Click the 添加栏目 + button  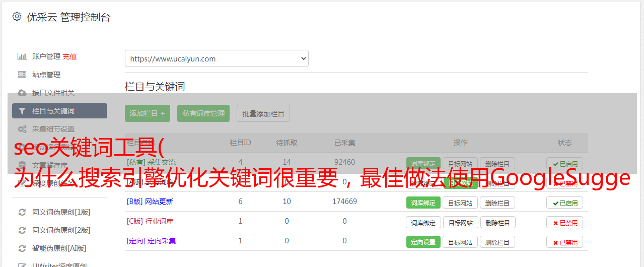point(148,113)
